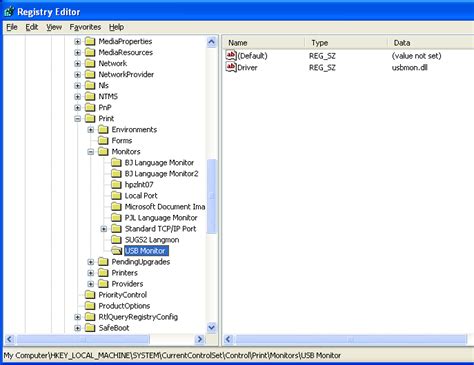Click the hpzlnt07 folder icon
The width and height of the screenshot is (474, 365).
point(116,184)
